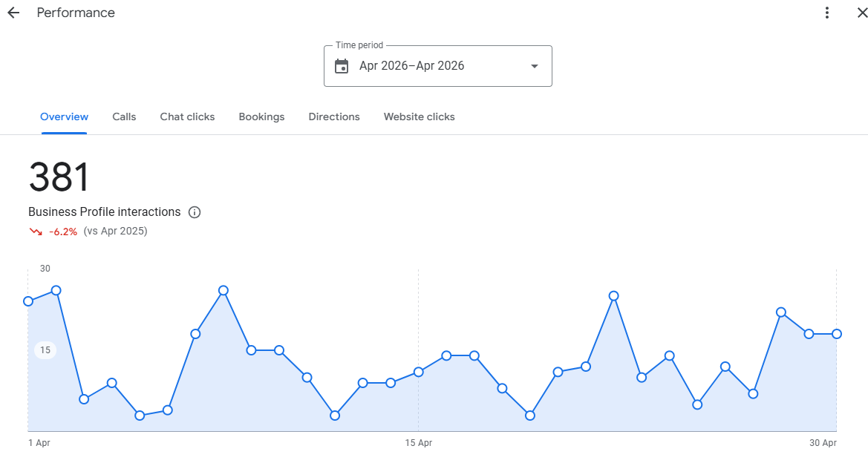Select the first chart data point for 1 Apr
This screenshot has width=868, height=466.
tap(28, 301)
